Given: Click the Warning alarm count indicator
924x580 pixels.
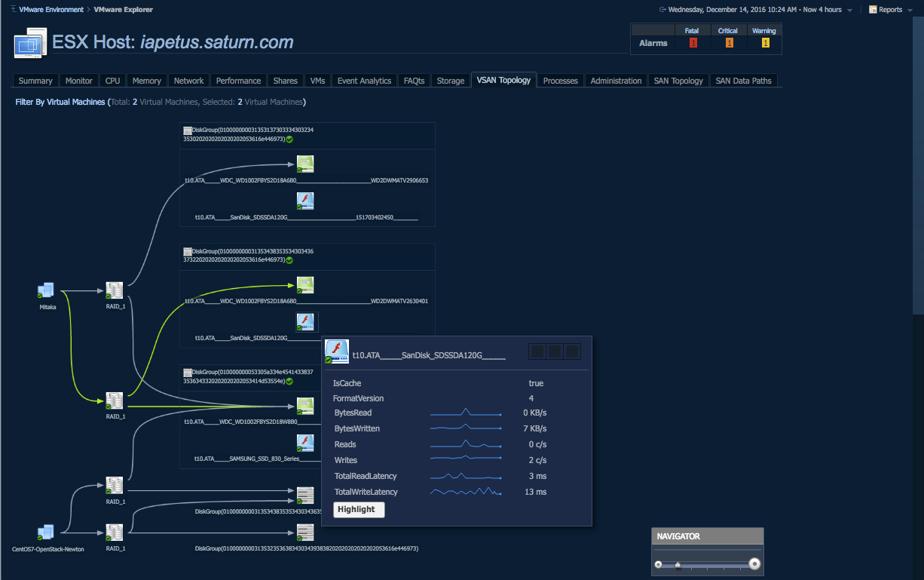Looking at the screenshot, I should tap(766, 43).
